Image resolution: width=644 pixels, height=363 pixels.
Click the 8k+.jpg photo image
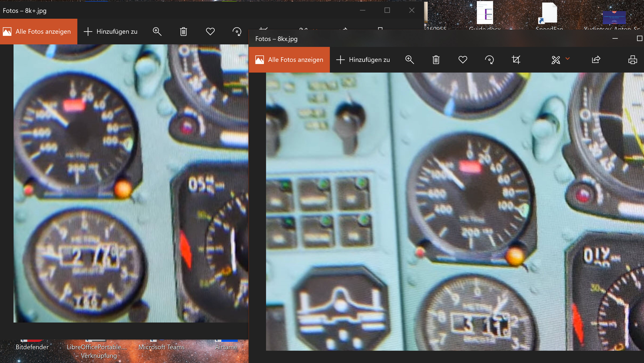(131, 183)
